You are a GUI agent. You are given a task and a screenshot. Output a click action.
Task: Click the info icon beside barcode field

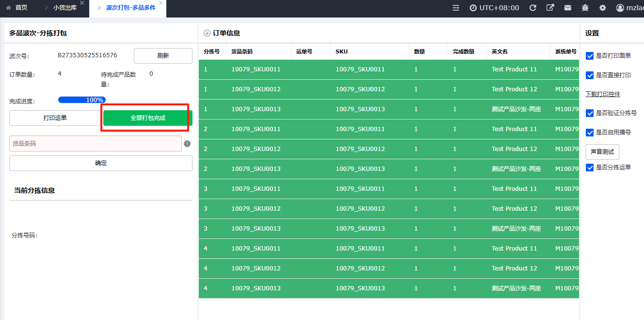(187, 144)
